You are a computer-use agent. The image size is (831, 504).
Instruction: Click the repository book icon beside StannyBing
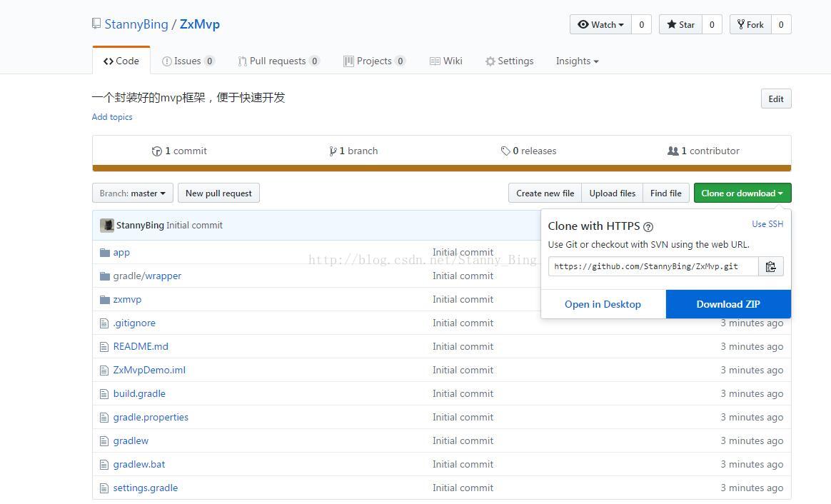coord(96,24)
